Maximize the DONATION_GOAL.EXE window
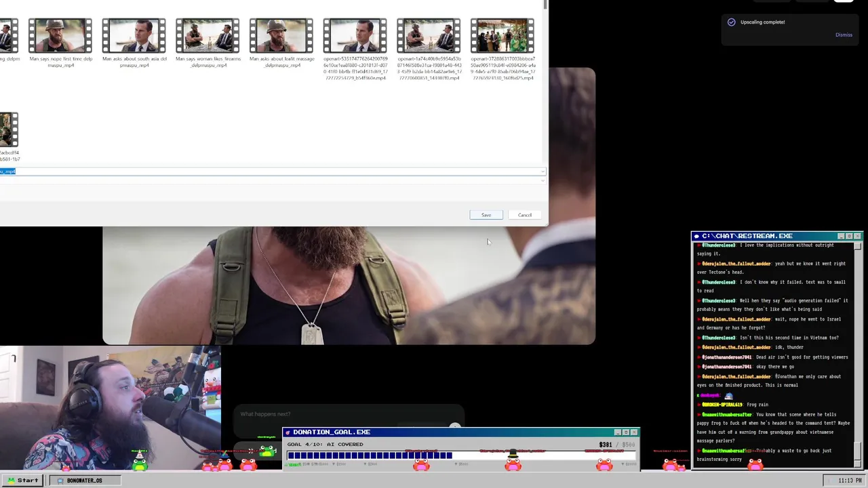The width and height of the screenshot is (868, 488). [x=626, y=432]
